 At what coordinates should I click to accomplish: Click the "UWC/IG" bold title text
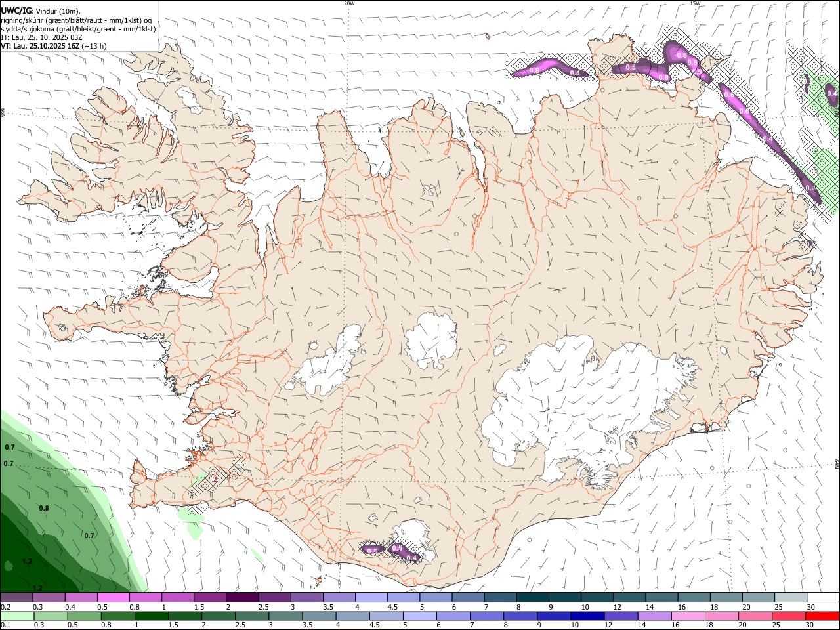(x=16, y=11)
